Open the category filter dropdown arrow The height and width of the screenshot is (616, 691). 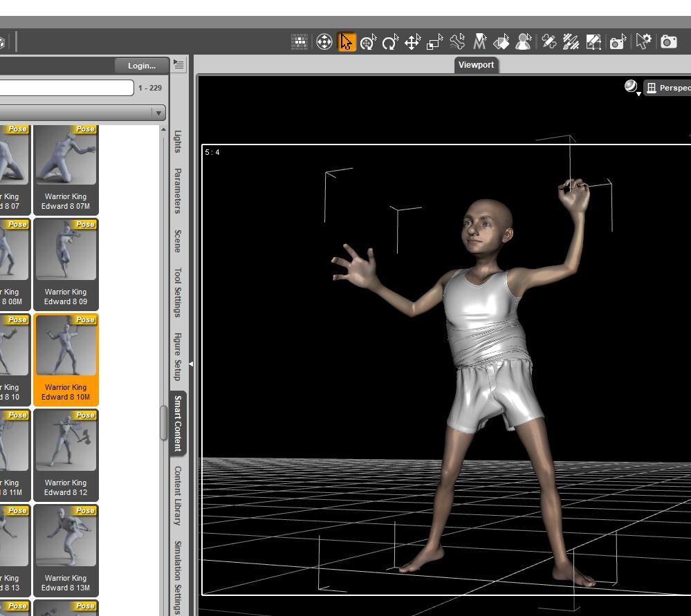pos(158,113)
